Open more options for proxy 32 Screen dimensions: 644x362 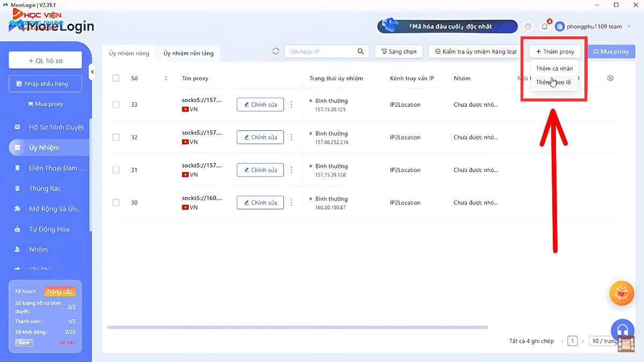(291, 137)
